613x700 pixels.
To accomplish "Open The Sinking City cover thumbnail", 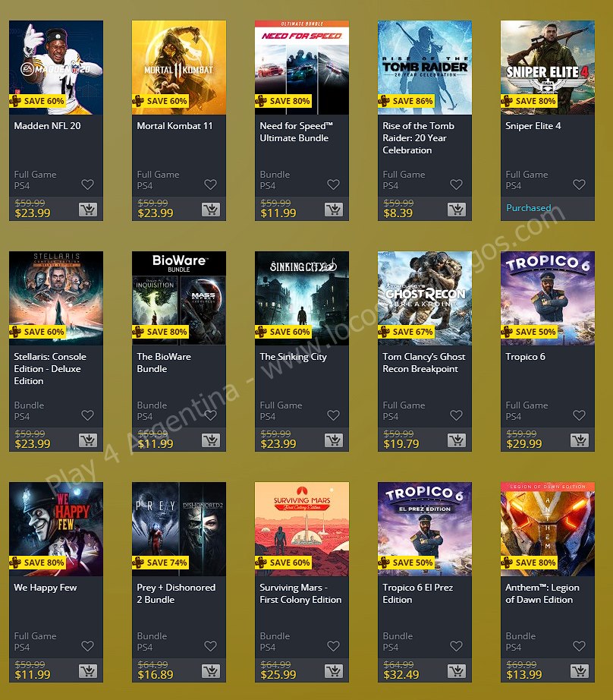I will (x=302, y=298).
